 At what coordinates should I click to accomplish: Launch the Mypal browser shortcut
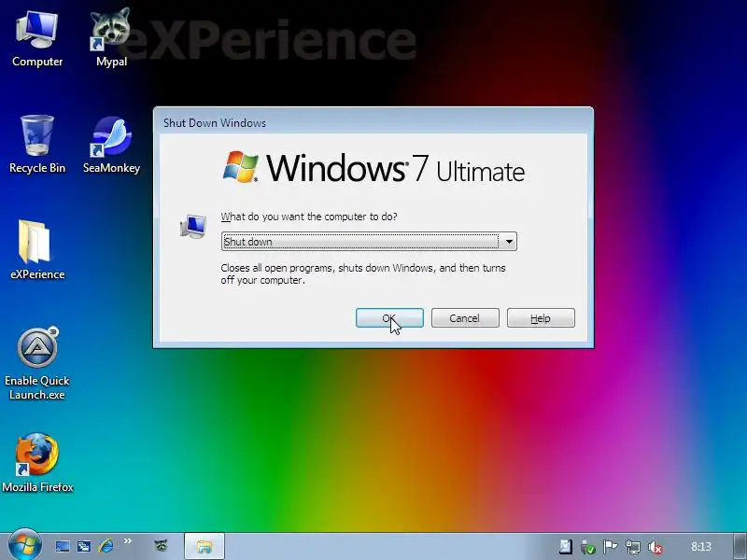(x=111, y=39)
